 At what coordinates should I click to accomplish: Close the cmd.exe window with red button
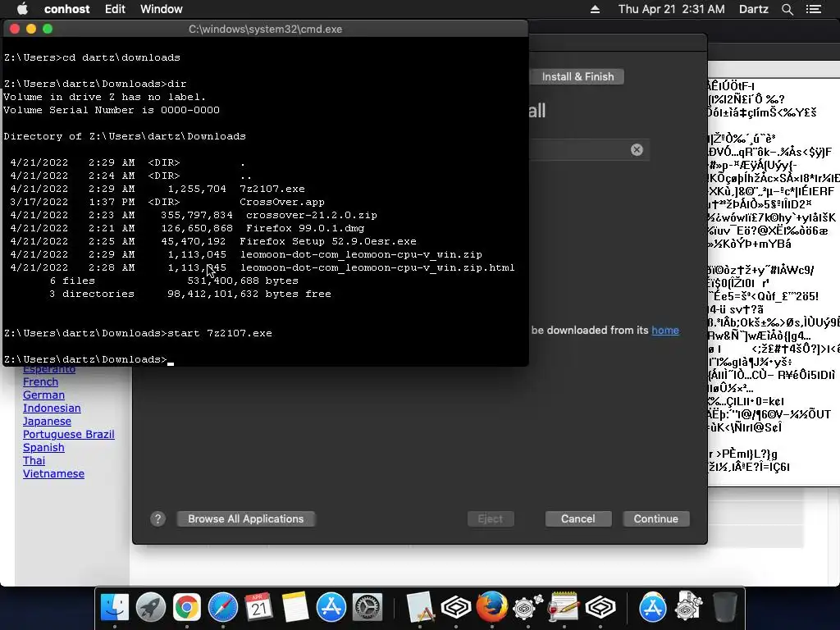click(15, 29)
